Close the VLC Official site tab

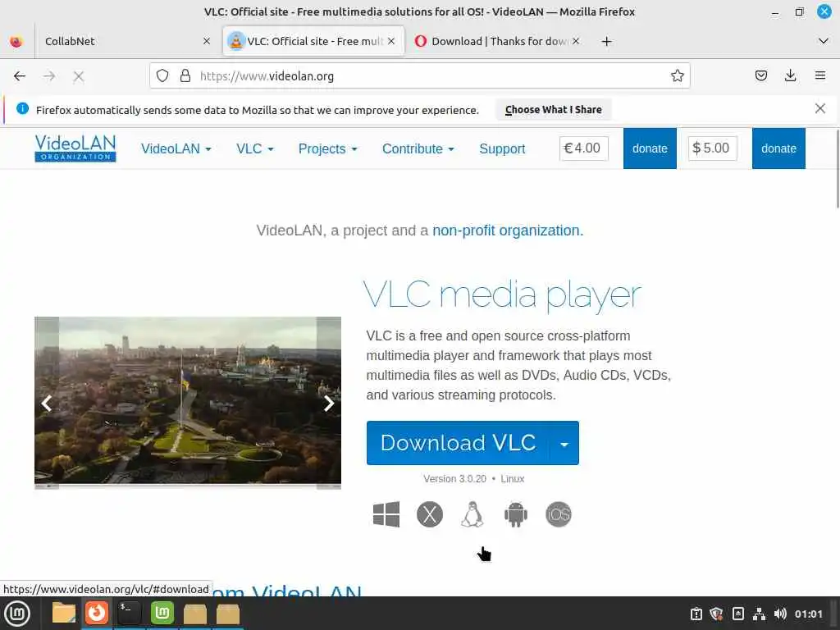click(391, 41)
